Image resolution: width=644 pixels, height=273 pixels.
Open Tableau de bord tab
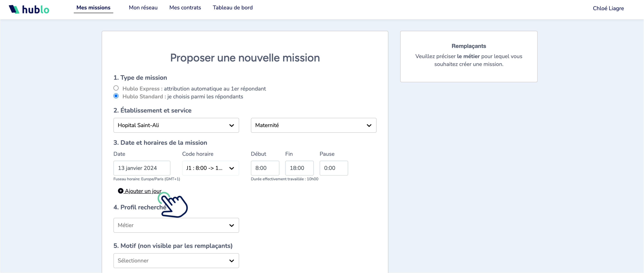tap(232, 8)
